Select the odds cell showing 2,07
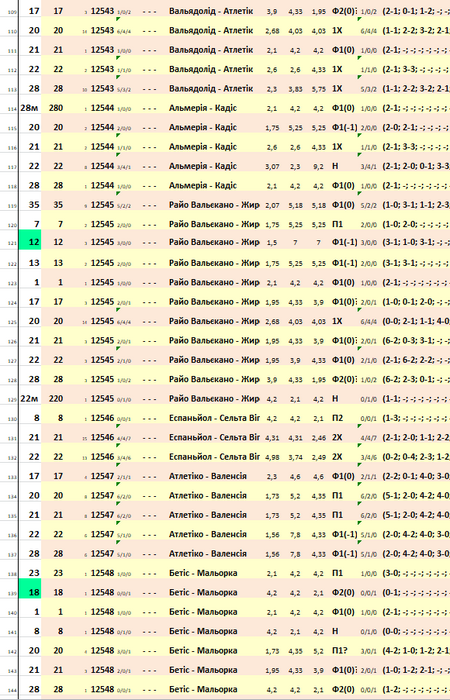The image size is (450, 700). click(272, 205)
